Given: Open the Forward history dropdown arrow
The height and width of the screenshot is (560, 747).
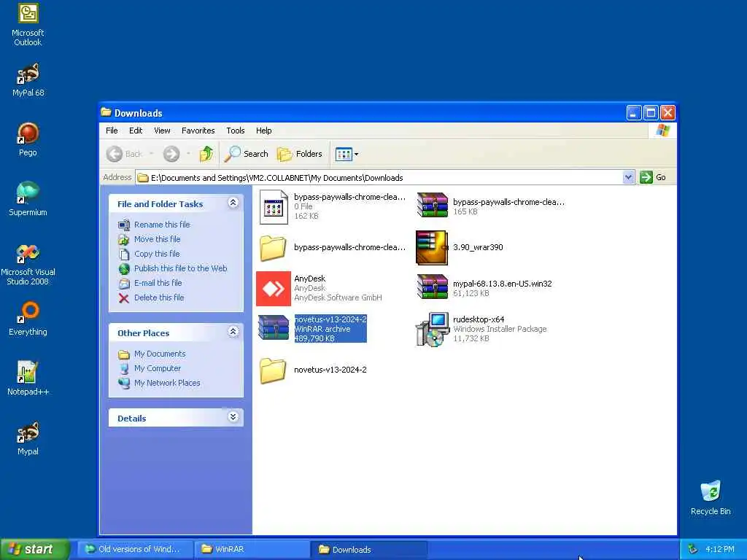Looking at the screenshot, I should click(x=188, y=154).
